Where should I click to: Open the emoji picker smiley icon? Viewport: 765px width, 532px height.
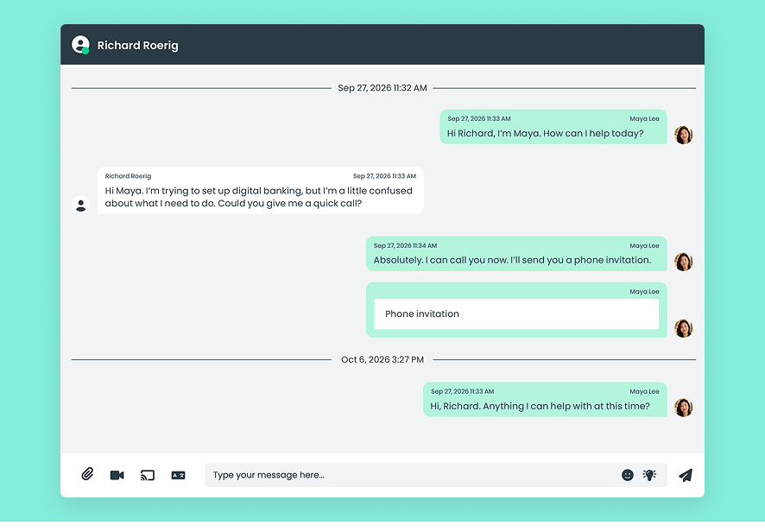click(x=628, y=475)
